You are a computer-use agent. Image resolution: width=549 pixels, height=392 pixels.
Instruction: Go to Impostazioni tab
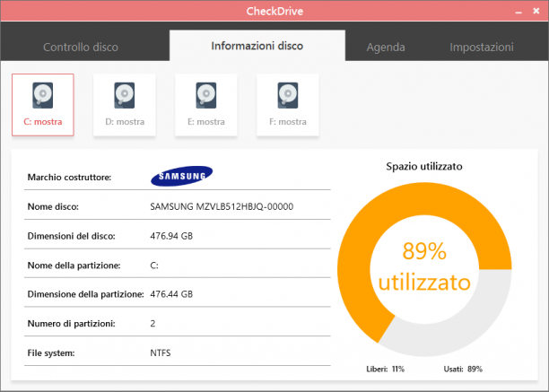(x=482, y=47)
